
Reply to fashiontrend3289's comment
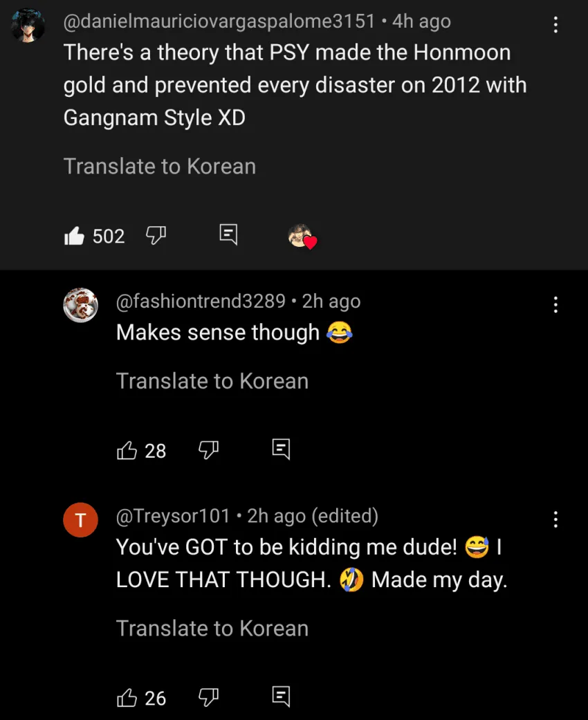pos(281,450)
